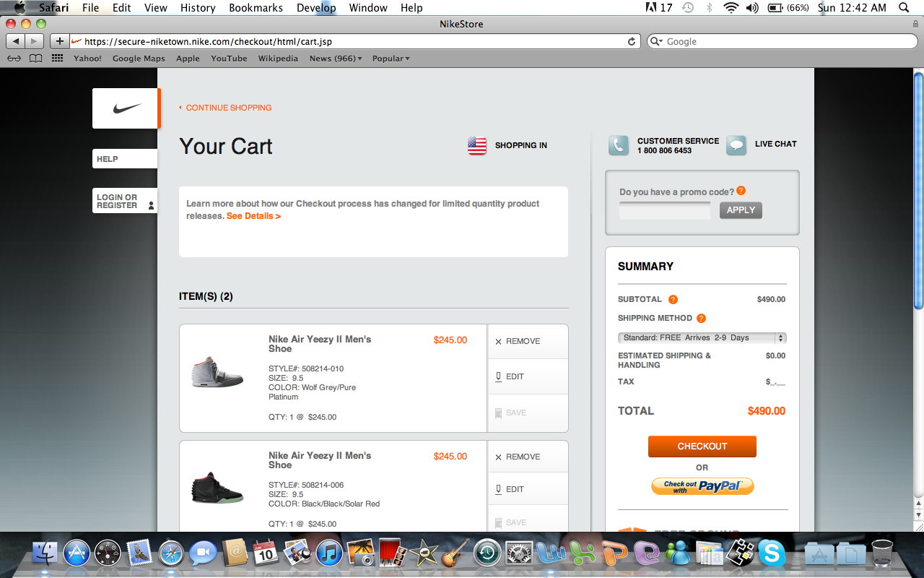
Task: Click the promo code help question mark
Action: pos(741,191)
